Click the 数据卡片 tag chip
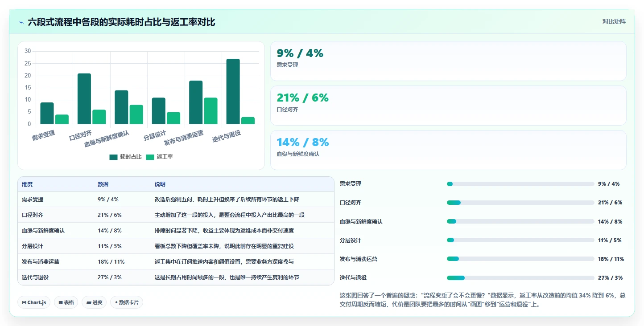644x326 pixels. click(x=127, y=302)
